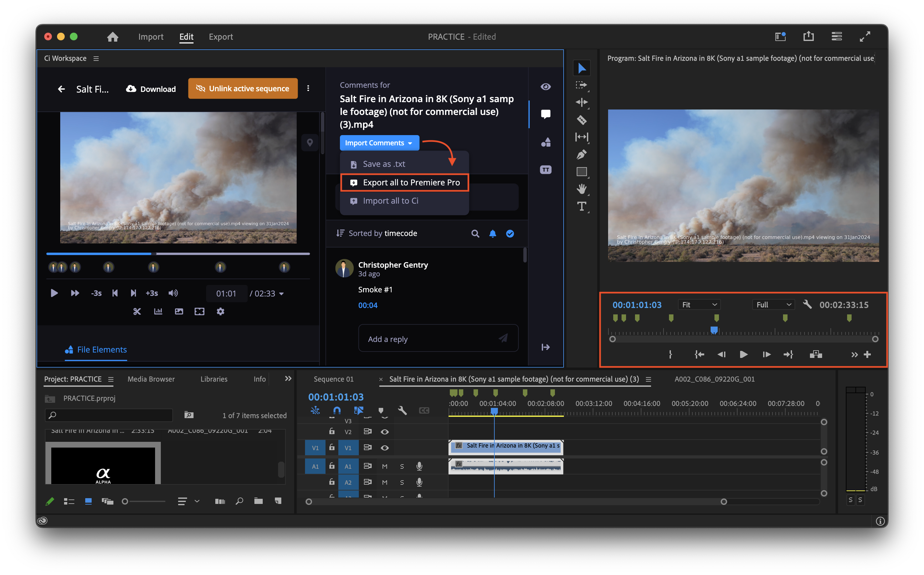Open the Import Comments dropdown
This screenshot has height=575, width=924.
click(379, 142)
